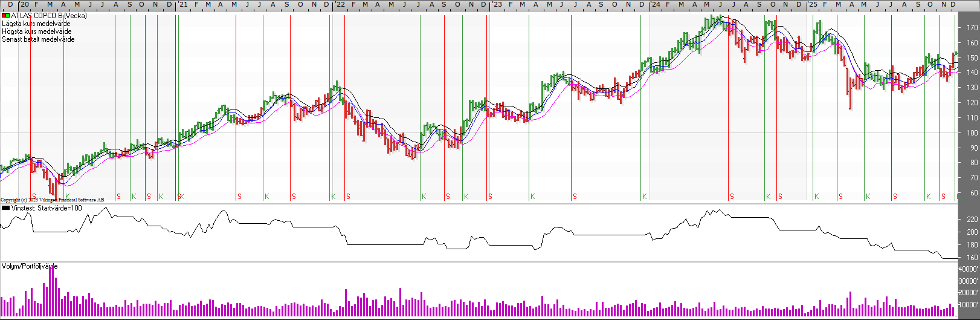The image size is (980, 320).
Task: Click the red-green ATLAS COPCO B legend icon
Action: tap(5, 16)
